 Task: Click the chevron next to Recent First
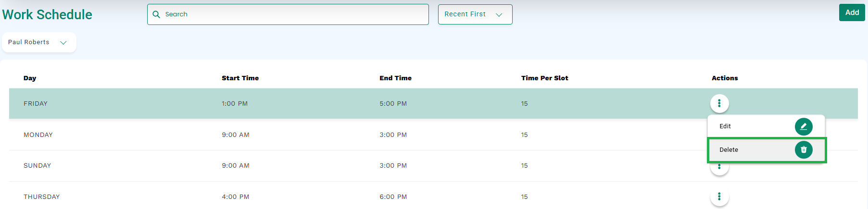pos(499,15)
